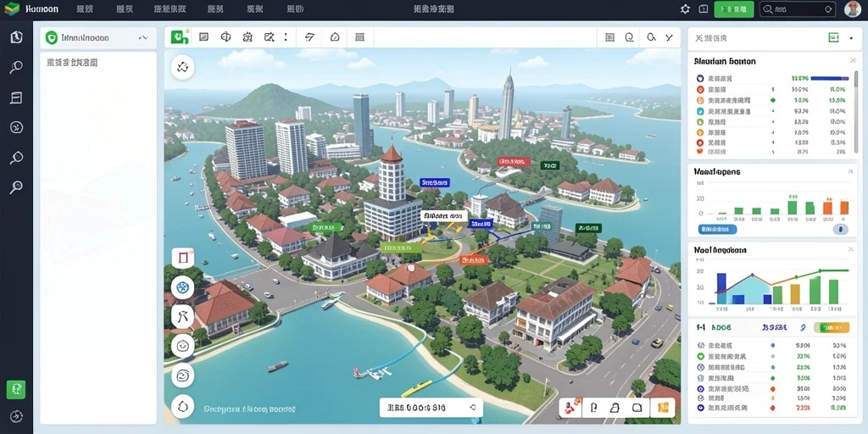
Task: Toggle the light blue square icon row in top list
Action: click(x=699, y=111)
